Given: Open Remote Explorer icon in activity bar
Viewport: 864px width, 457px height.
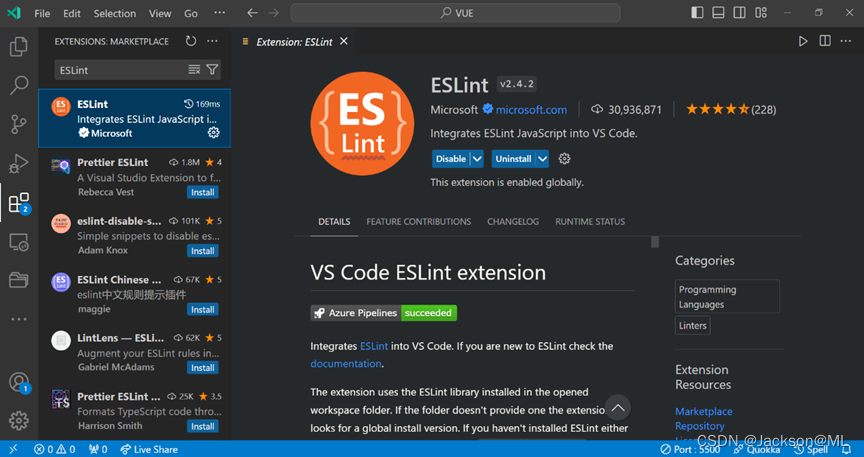Looking at the screenshot, I should tap(19, 242).
